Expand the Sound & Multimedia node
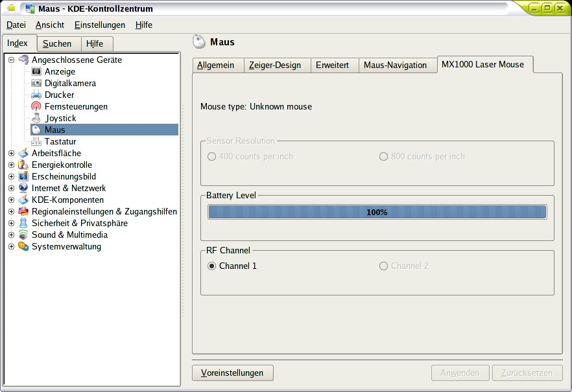The width and height of the screenshot is (572, 392). click(x=11, y=235)
